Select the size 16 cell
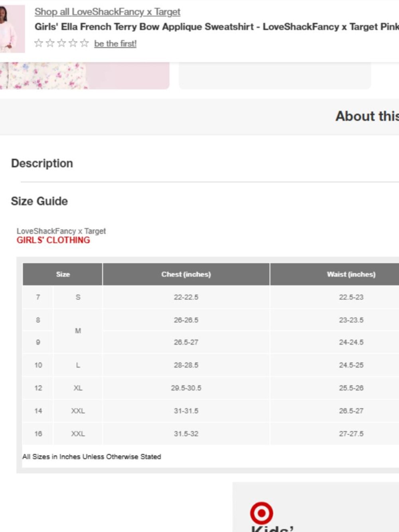The width and height of the screenshot is (399, 532). pos(38,433)
